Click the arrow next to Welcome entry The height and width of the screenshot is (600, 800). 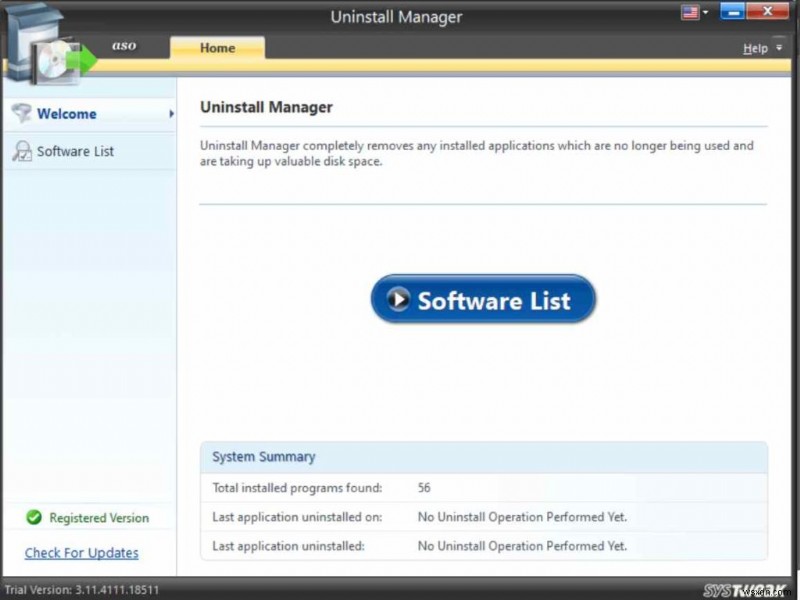point(170,114)
